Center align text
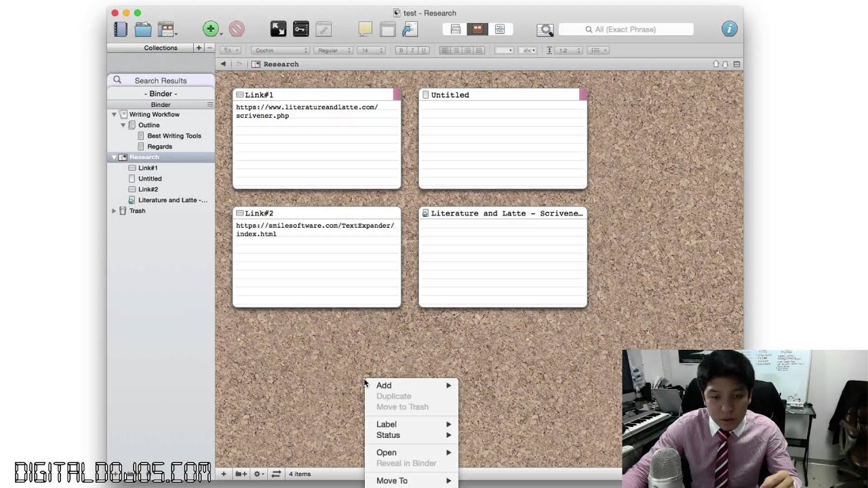This screenshot has width=868, height=488. pyautogui.click(x=456, y=50)
